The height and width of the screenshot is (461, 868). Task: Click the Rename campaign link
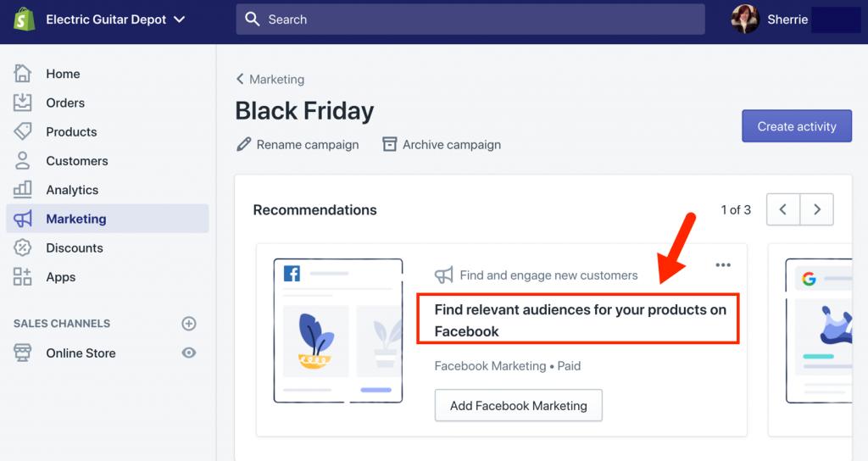pyautogui.click(x=298, y=145)
